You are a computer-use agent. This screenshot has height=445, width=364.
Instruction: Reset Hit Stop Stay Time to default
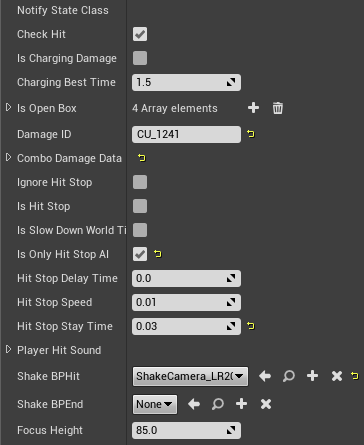point(251,326)
